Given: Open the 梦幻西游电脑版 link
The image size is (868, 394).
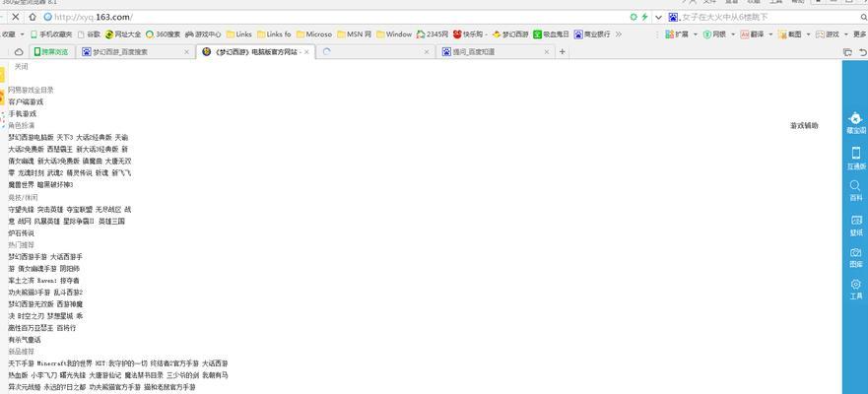Looking at the screenshot, I should click(31, 137).
